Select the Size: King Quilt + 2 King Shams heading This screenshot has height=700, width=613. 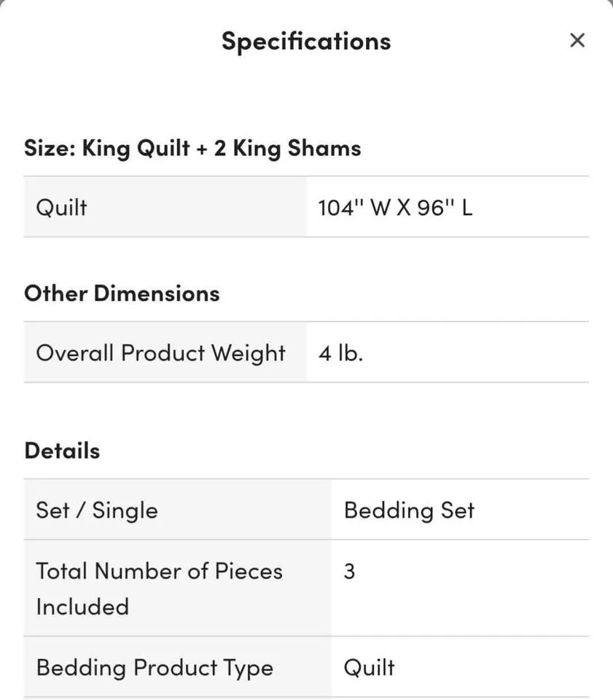pyautogui.click(x=192, y=147)
